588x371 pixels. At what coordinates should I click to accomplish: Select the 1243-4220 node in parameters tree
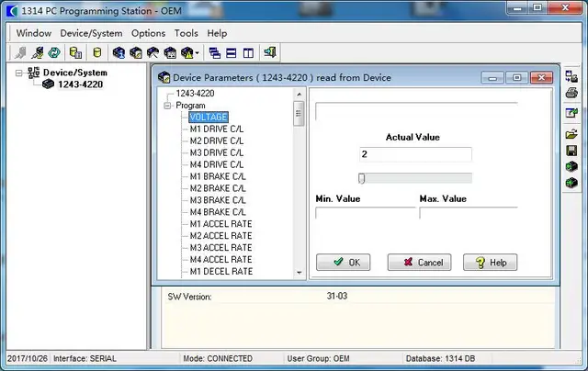coord(195,94)
